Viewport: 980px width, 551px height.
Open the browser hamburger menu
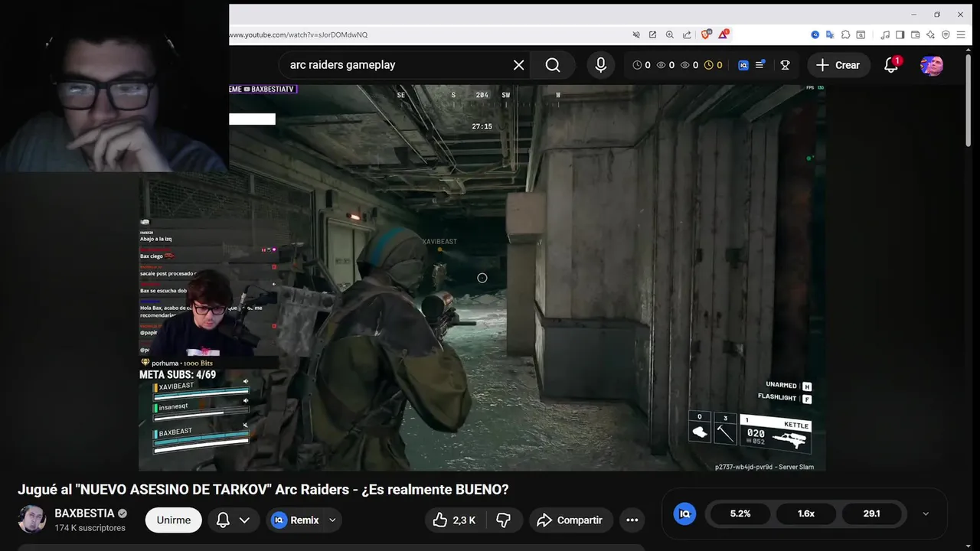[x=961, y=34]
